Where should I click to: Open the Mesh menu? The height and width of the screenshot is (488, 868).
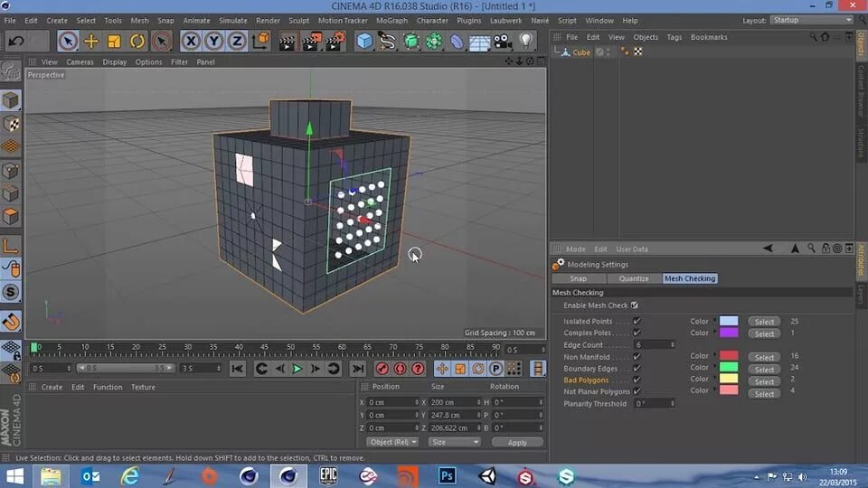139,21
